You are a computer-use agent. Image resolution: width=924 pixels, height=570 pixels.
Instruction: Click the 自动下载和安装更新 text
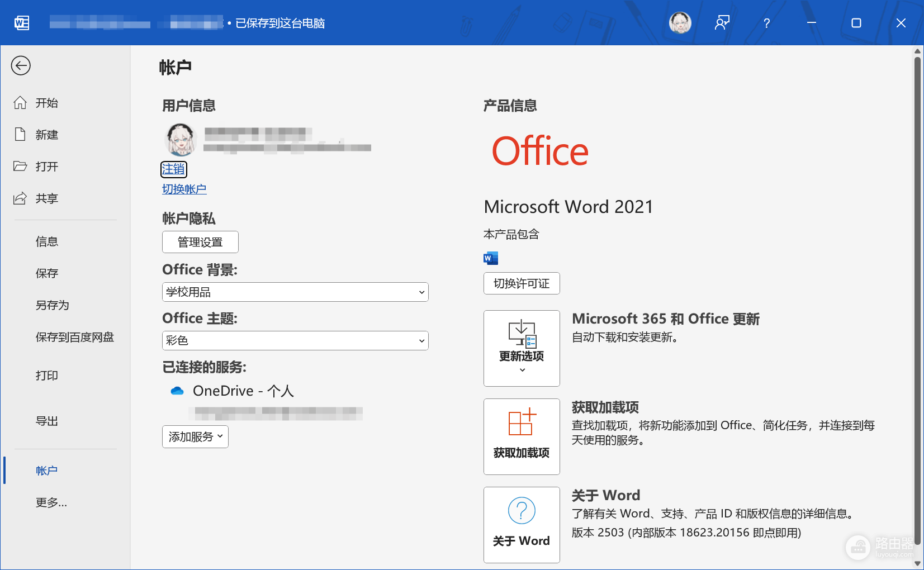(625, 338)
